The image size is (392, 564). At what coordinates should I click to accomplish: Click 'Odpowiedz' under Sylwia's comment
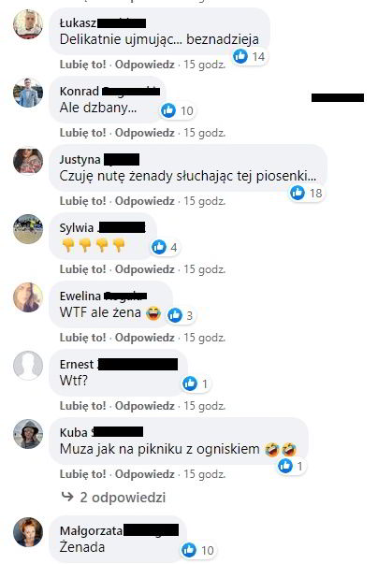click(145, 269)
